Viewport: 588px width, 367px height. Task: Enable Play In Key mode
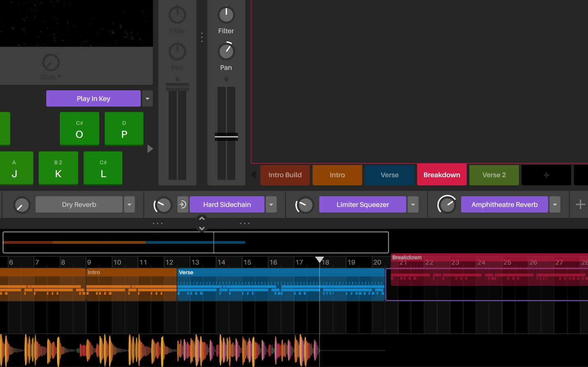click(93, 98)
